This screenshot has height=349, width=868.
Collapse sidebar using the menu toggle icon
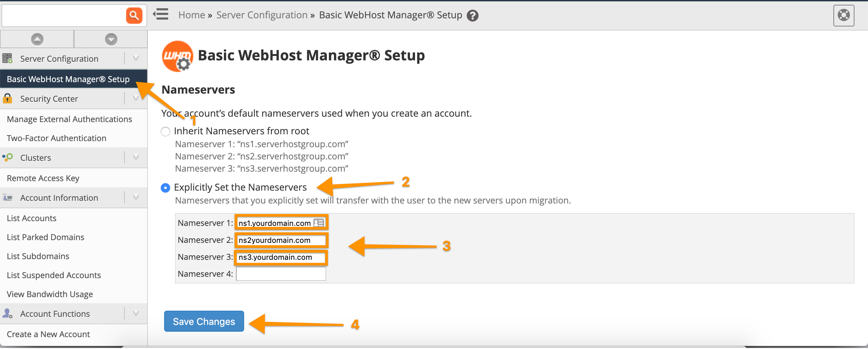[161, 15]
